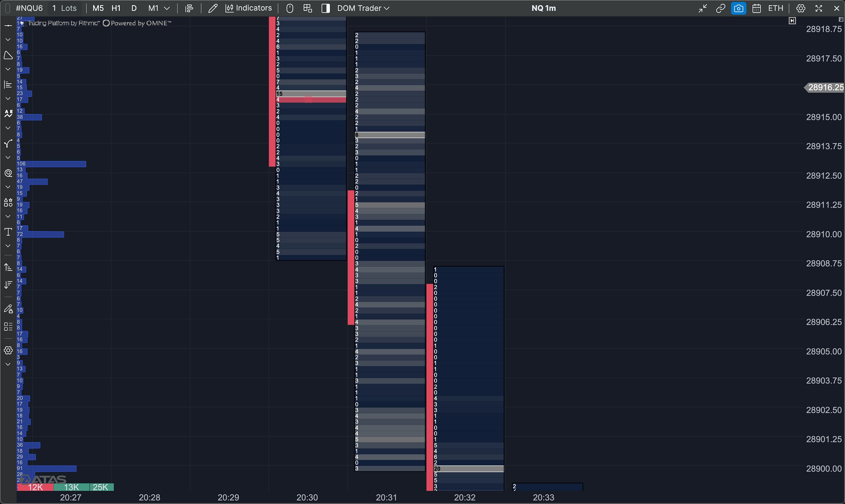This screenshot has height=504, width=845.
Task: Select the volume profile drawing tool
Action: [8, 84]
